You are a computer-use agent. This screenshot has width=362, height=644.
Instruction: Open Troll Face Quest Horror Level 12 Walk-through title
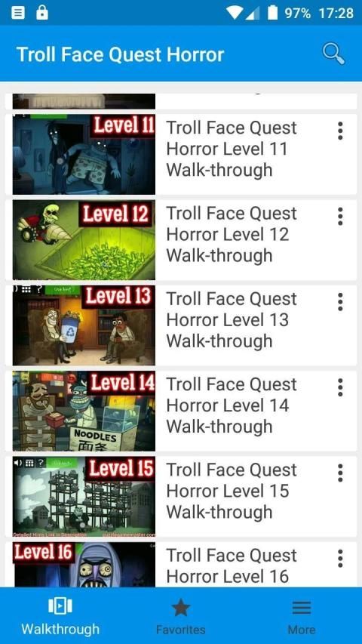click(x=232, y=235)
